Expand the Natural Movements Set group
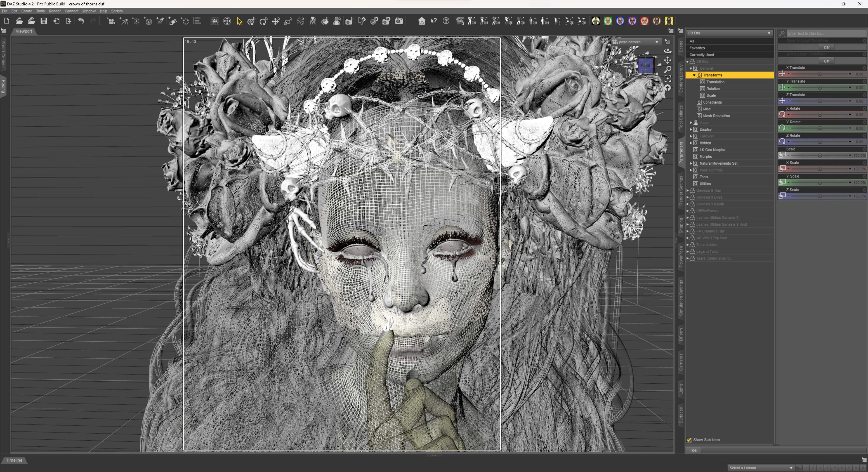This screenshot has width=868, height=472. coord(691,163)
